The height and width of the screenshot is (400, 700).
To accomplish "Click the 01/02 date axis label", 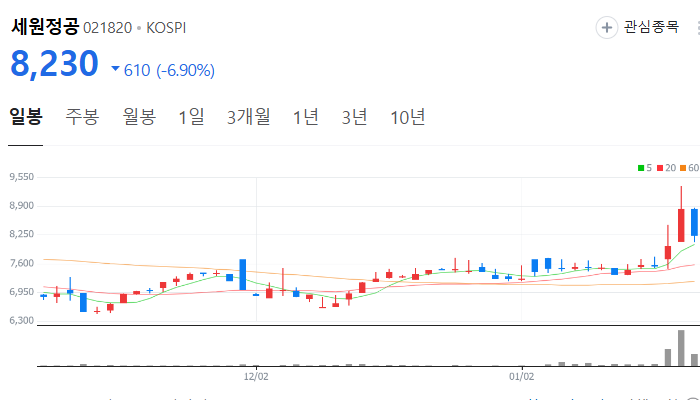I will (x=521, y=377).
